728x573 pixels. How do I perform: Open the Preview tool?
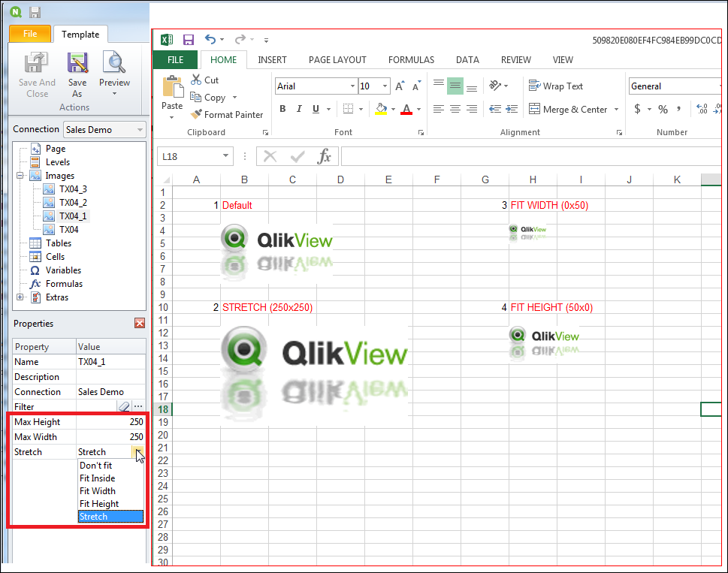tap(114, 74)
